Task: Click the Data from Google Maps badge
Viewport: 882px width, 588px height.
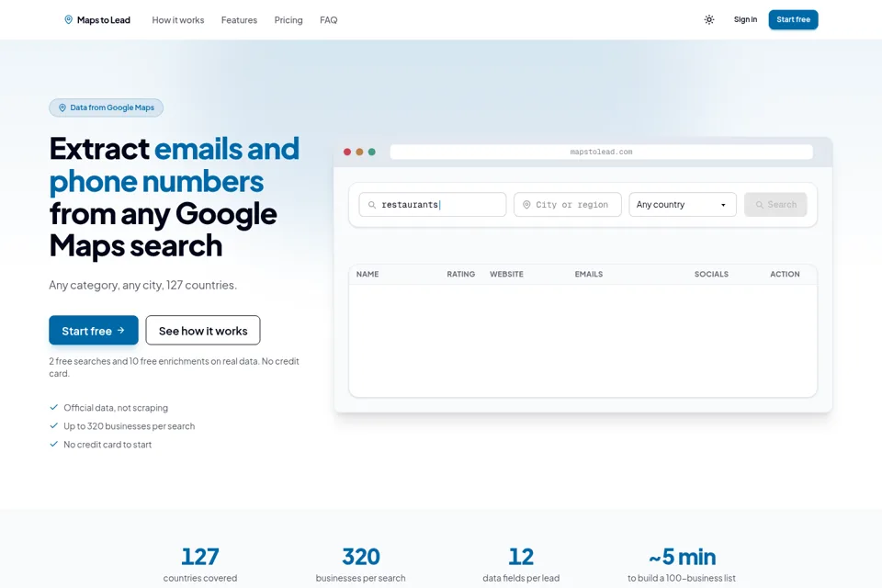Action: (107, 107)
